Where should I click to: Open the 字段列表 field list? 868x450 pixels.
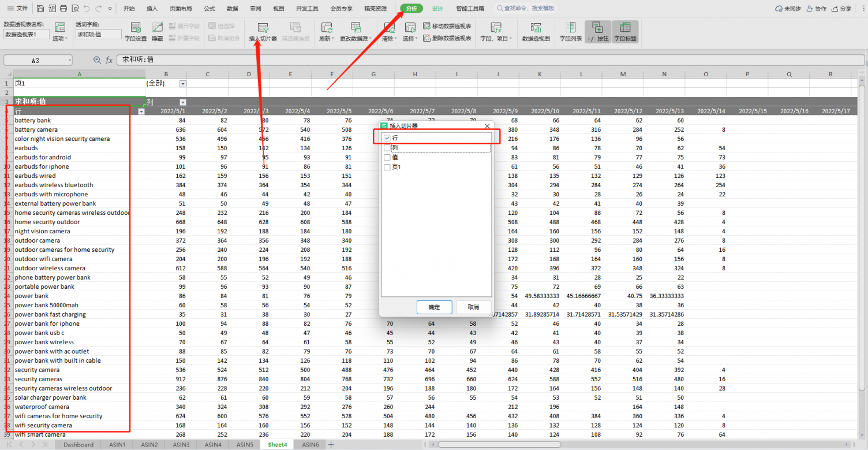tap(570, 32)
